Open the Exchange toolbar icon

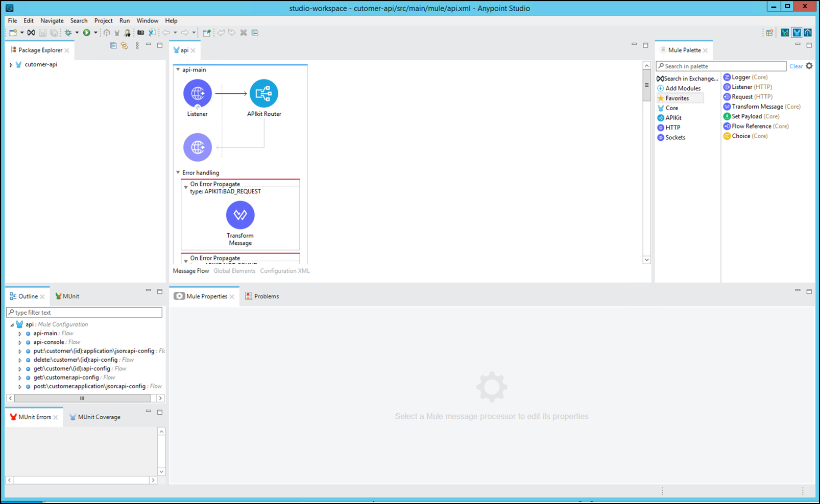tap(31, 33)
